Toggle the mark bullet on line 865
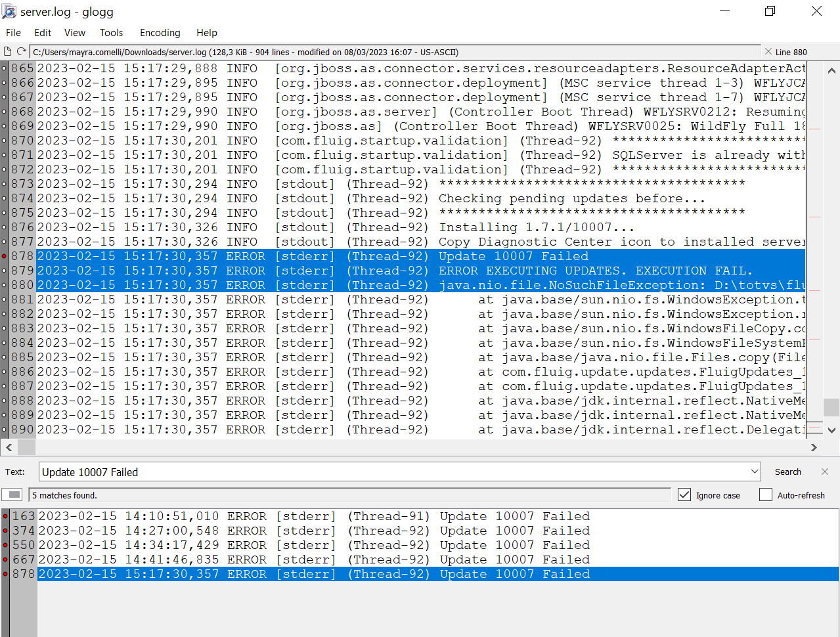Viewport: 840px width, 637px height. [x=5, y=68]
